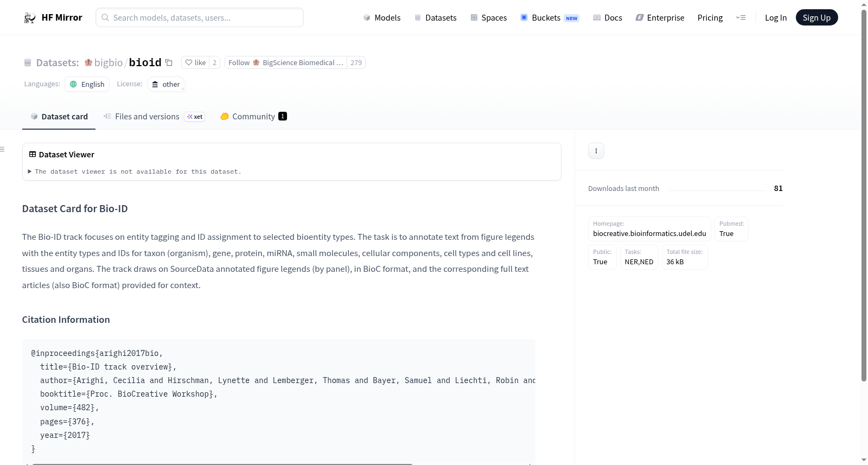Image resolution: width=868 pixels, height=465 pixels.
Task: Open biocreative.bioinformatics.udel.edu homepage tag
Action: click(x=649, y=229)
